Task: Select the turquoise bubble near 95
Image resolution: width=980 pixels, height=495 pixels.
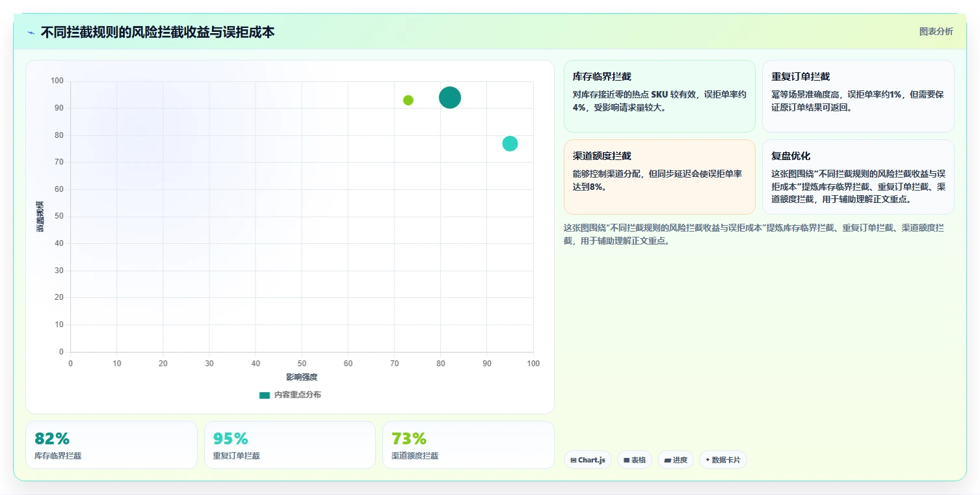Action: pos(510,144)
